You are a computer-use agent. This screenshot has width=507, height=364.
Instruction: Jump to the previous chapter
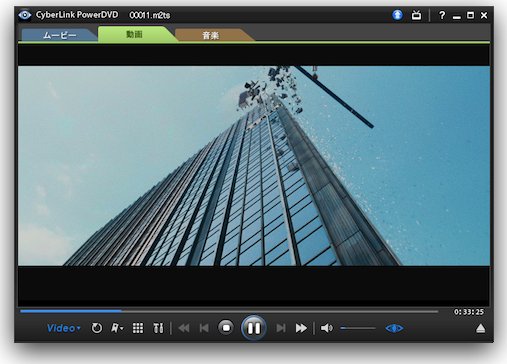click(x=204, y=328)
